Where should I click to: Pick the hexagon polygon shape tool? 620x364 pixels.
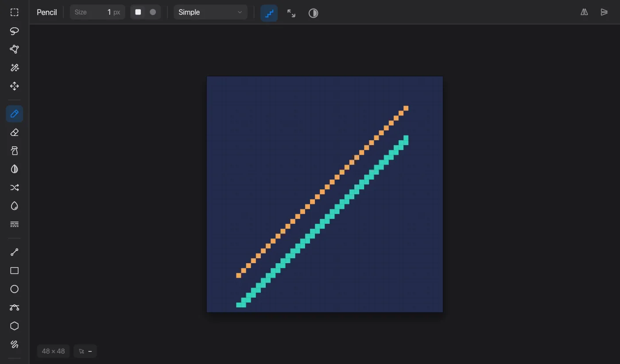[x=15, y=326]
